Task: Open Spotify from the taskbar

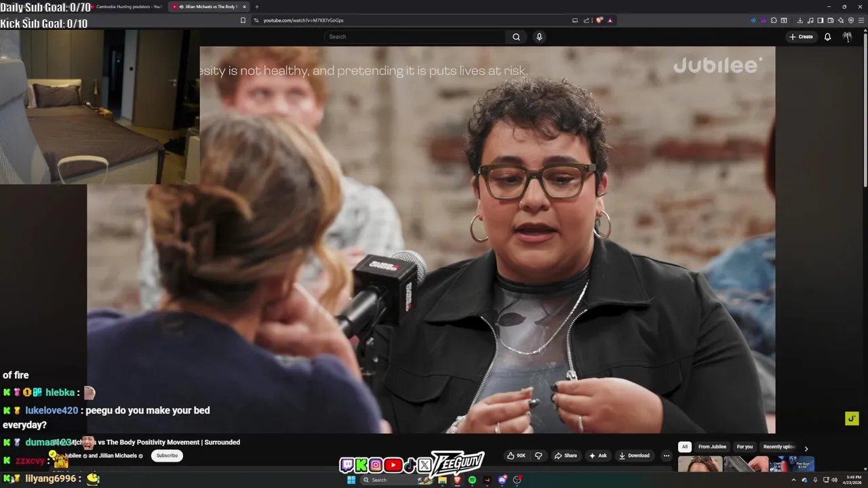Action: pyautogui.click(x=472, y=480)
